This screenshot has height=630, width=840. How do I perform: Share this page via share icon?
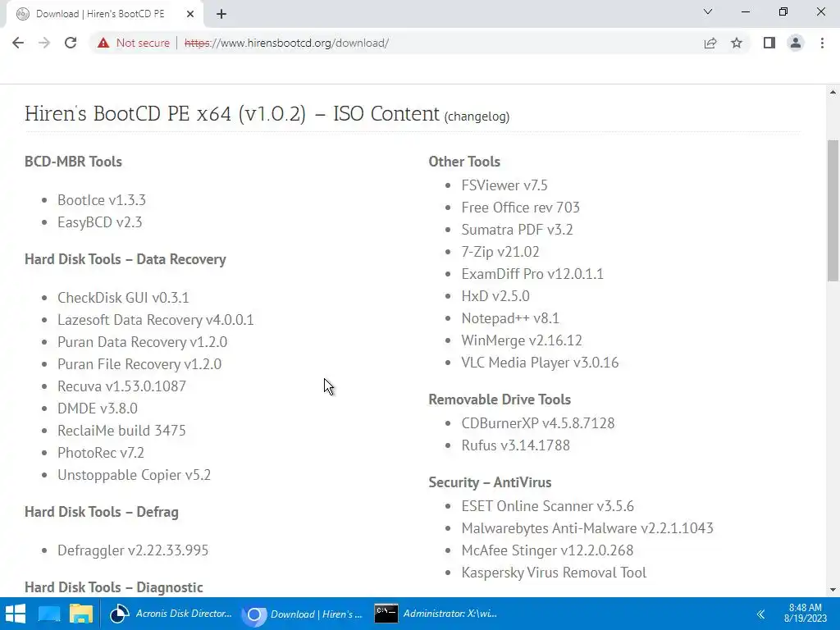(x=710, y=43)
